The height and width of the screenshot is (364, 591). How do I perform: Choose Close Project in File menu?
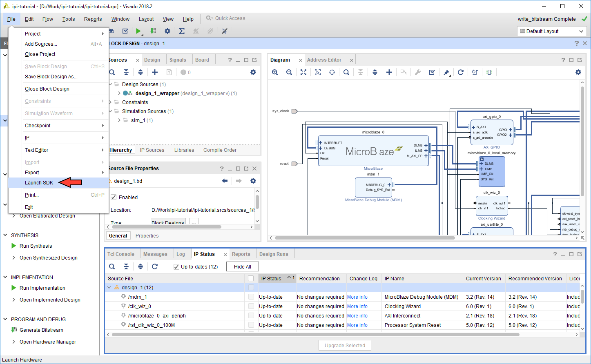[x=58, y=54]
